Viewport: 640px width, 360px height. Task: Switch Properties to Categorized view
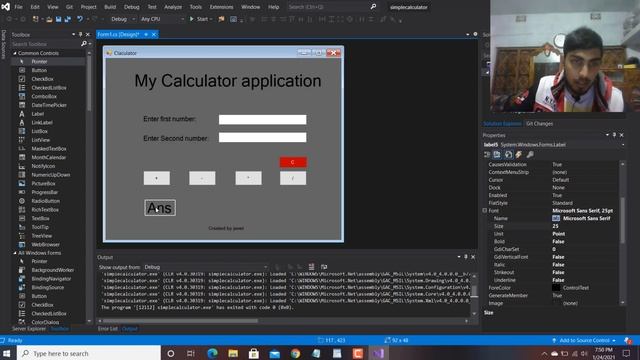pos(487,155)
